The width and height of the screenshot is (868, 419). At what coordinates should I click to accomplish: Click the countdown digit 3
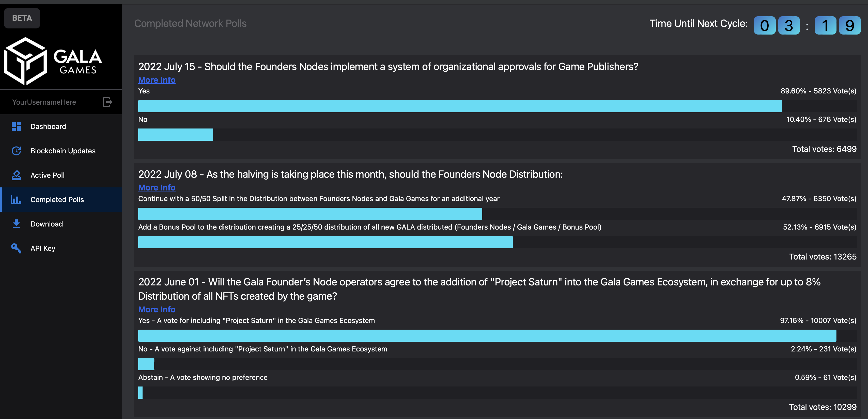(789, 25)
